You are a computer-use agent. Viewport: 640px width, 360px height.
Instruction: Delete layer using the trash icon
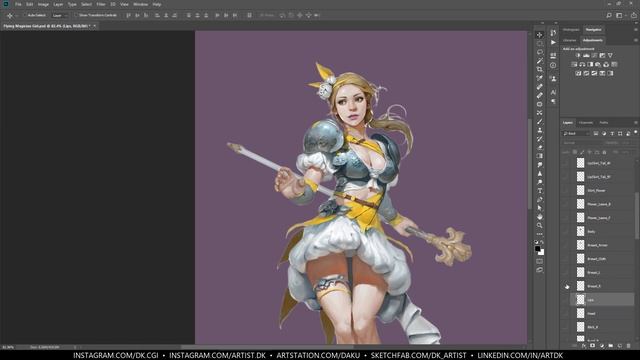point(629,346)
